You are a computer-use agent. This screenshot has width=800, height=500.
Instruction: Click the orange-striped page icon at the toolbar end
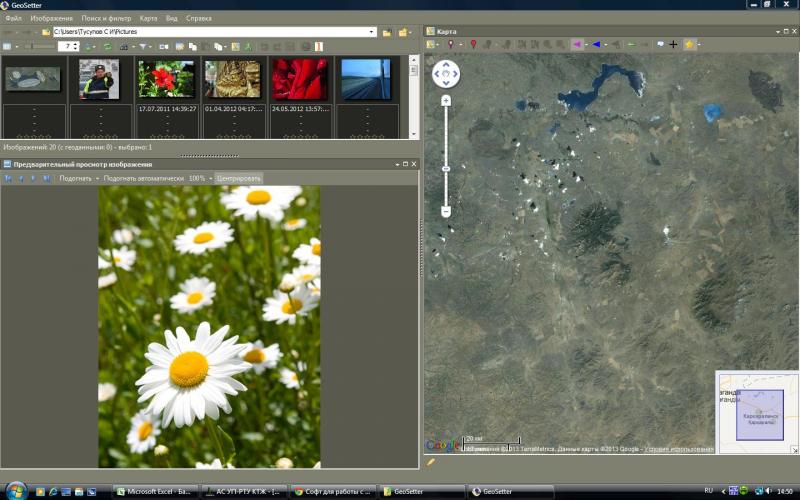pyautogui.click(x=319, y=46)
